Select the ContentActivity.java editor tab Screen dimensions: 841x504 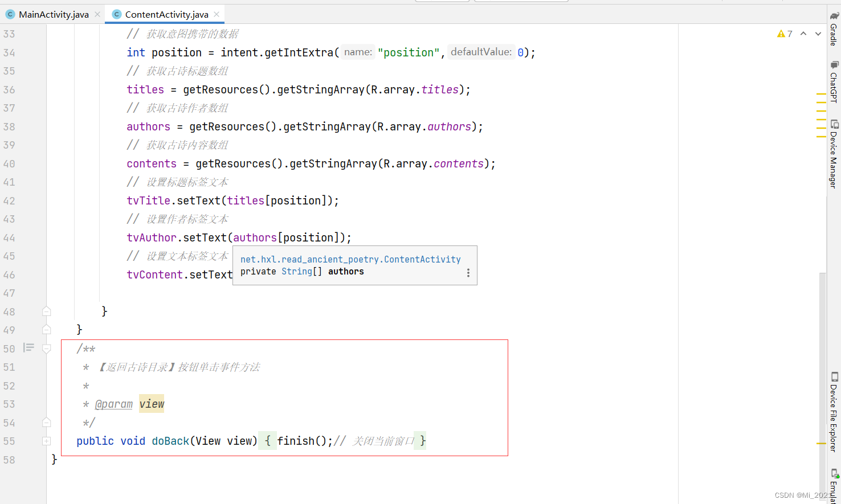(x=166, y=14)
